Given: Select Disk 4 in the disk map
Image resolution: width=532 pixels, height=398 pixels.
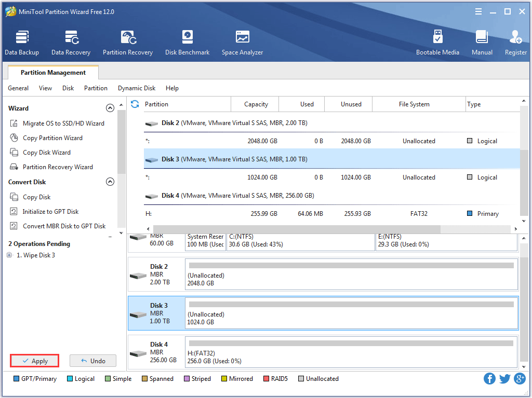Looking at the screenshot, I should [156, 352].
